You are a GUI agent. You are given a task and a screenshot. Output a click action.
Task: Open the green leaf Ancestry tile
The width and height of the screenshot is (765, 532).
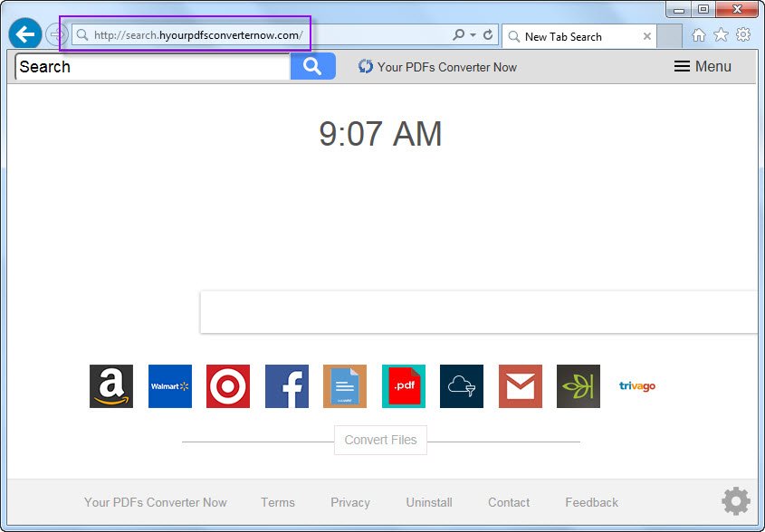(579, 386)
